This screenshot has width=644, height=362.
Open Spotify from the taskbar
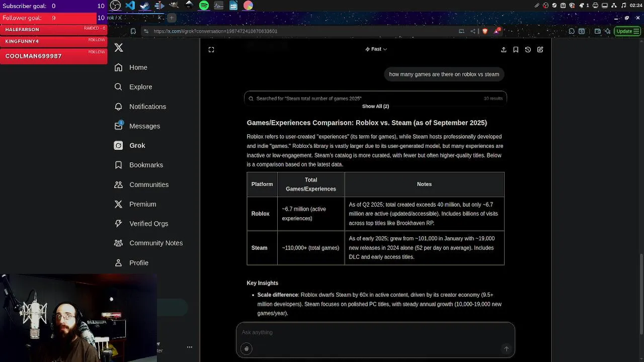(x=204, y=6)
